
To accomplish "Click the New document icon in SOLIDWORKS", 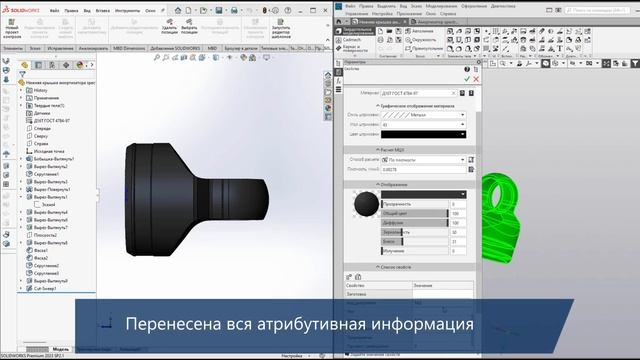I will point(189,11).
